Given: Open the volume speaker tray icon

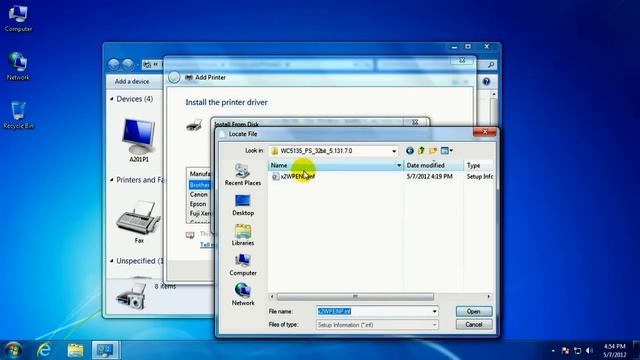Looking at the screenshot, I should (589, 351).
